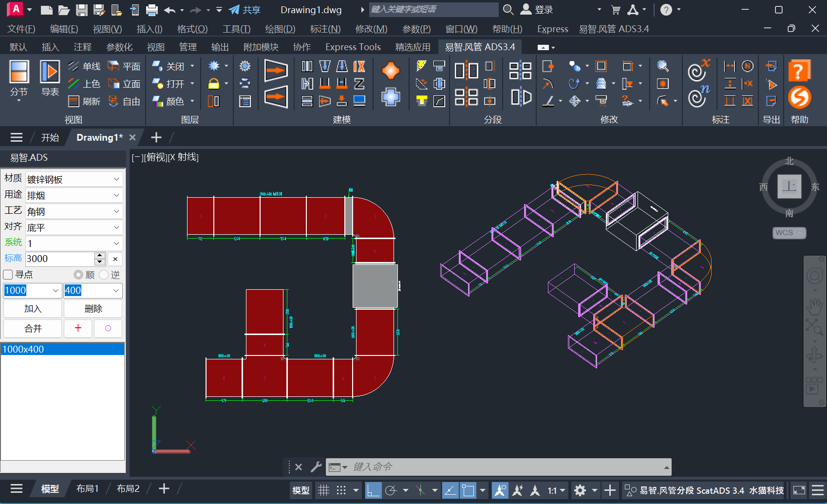
Task: Open the 用途 usage dropdown
Action: [x=116, y=195]
